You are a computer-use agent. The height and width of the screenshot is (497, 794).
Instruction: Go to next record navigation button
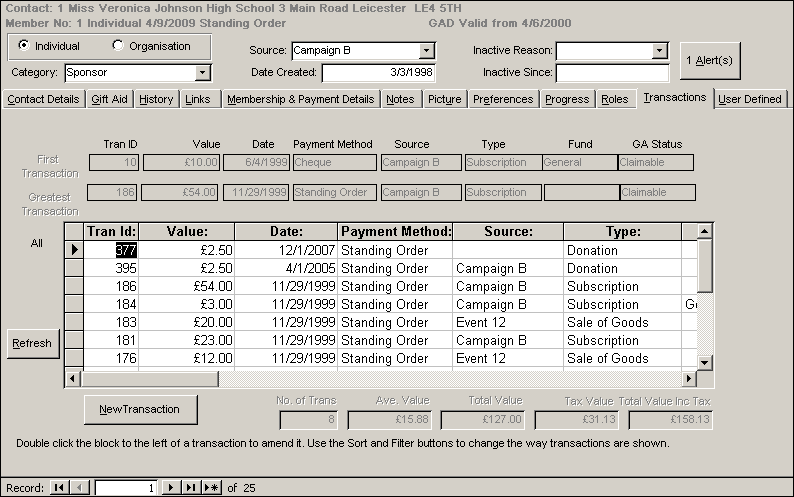pos(171,487)
